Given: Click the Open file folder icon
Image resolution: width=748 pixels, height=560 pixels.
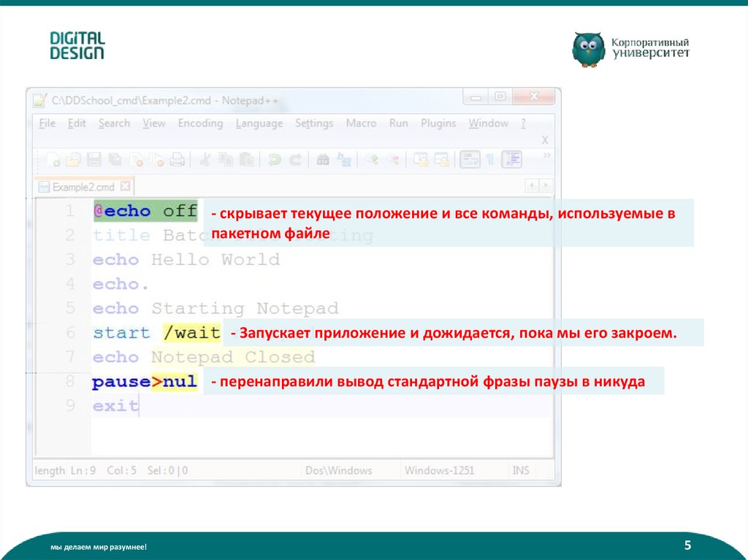Looking at the screenshot, I should pyautogui.click(x=73, y=158).
